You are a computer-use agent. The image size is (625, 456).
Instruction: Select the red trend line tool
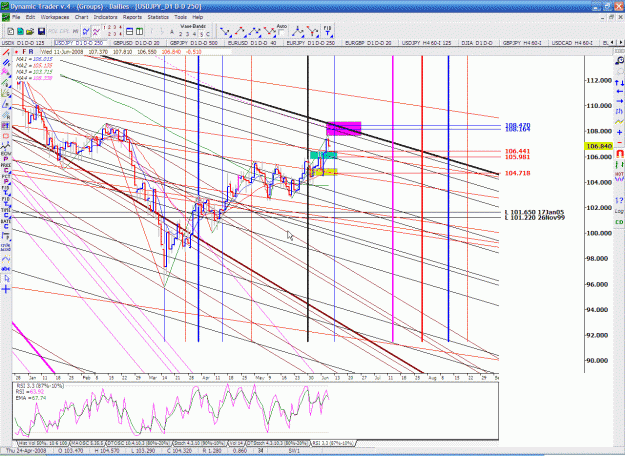coord(6,53)
